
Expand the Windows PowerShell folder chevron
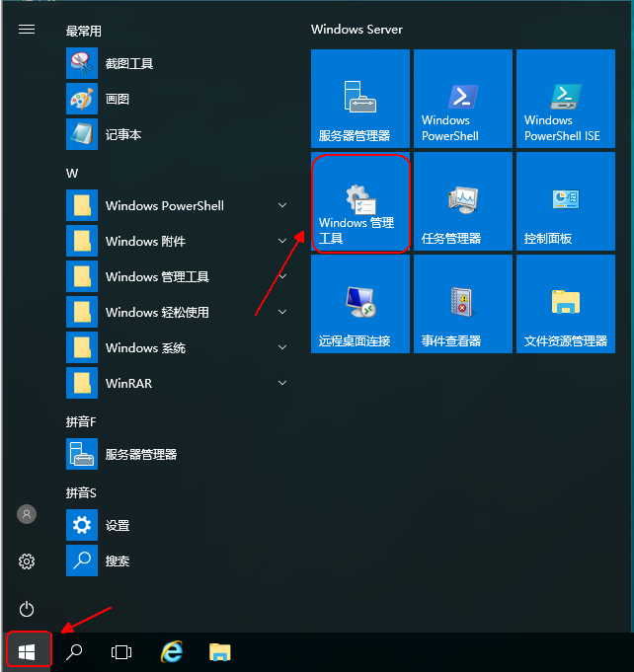coord(282,205)
